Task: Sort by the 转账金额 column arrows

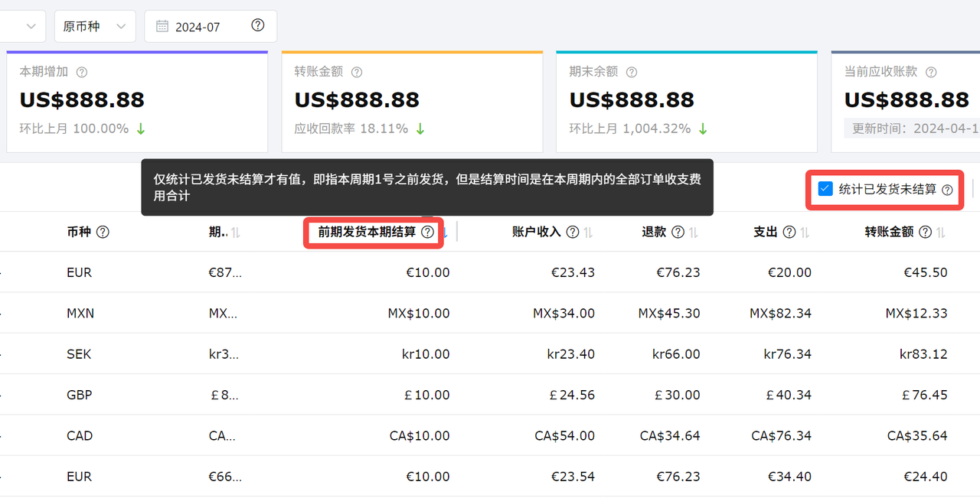Action: (941, 233)
